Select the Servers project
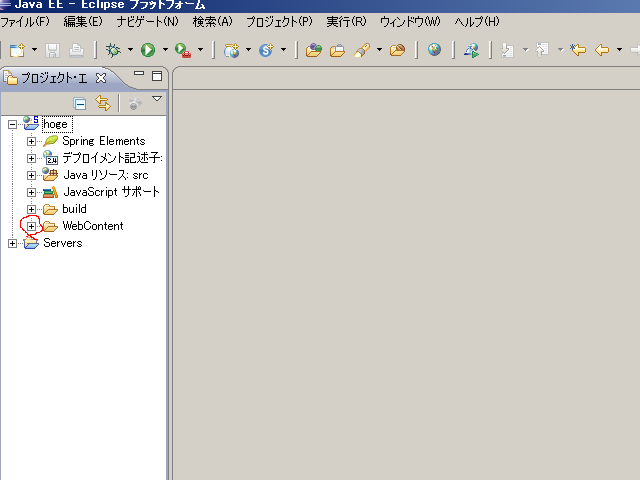640x480 pixels. (63, 243)
